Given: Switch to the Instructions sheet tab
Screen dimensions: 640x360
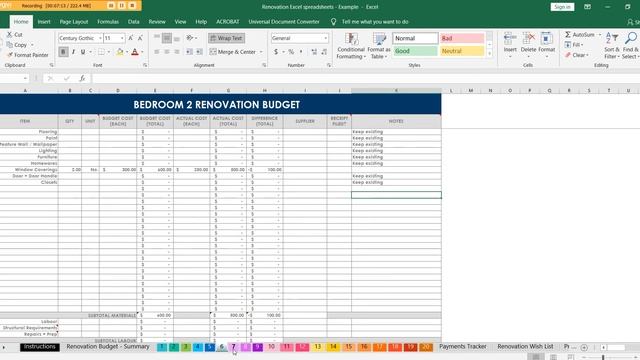Looking at the screenshot, I should point(40,347).
